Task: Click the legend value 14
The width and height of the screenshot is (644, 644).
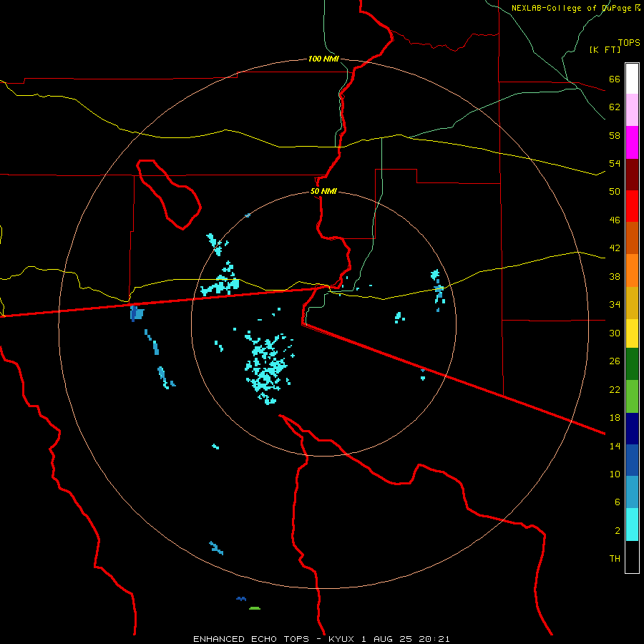Action: point(615,446)
